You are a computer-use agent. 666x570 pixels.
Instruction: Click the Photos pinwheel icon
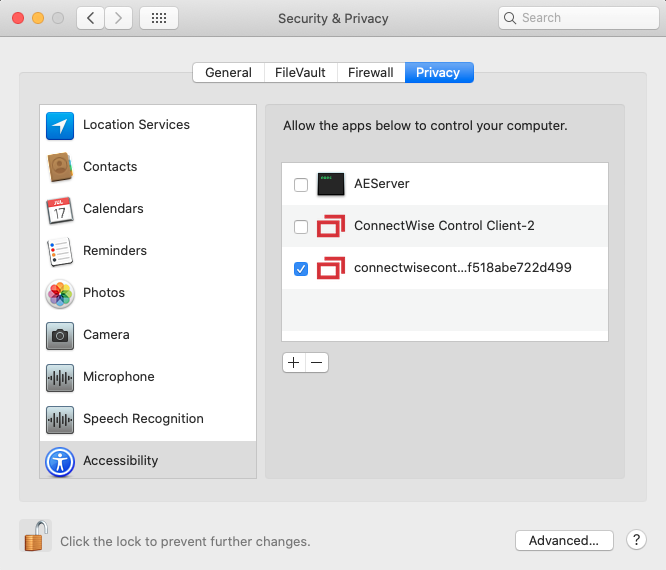click(60, 293)
